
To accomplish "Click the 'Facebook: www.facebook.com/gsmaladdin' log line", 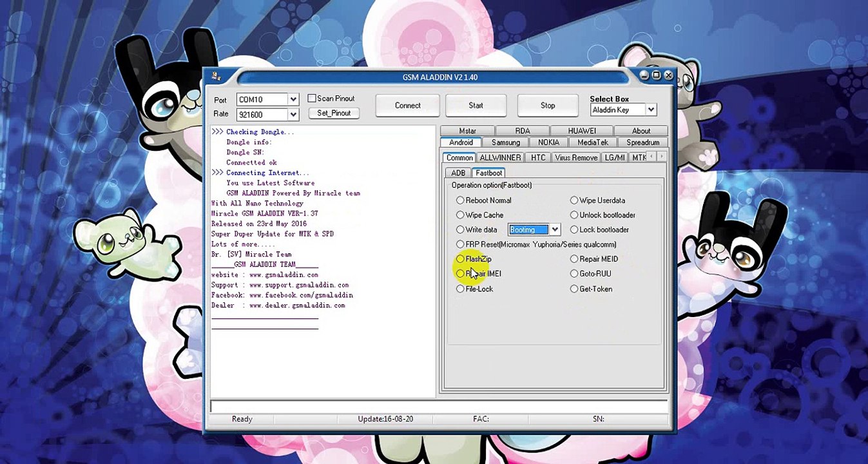I will click(282, 295).
